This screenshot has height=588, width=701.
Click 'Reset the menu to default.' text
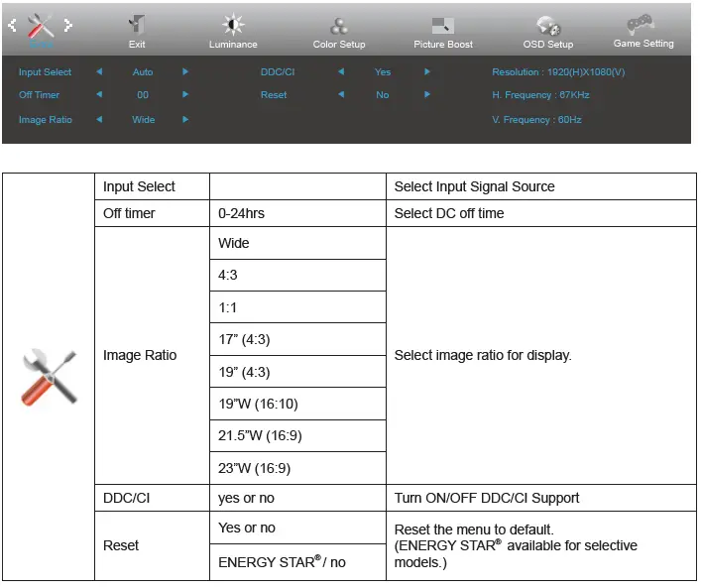[474, 529]
